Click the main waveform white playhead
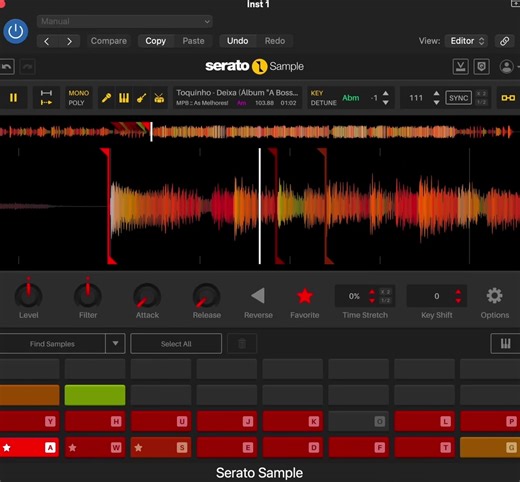 (x=260, y=206)
